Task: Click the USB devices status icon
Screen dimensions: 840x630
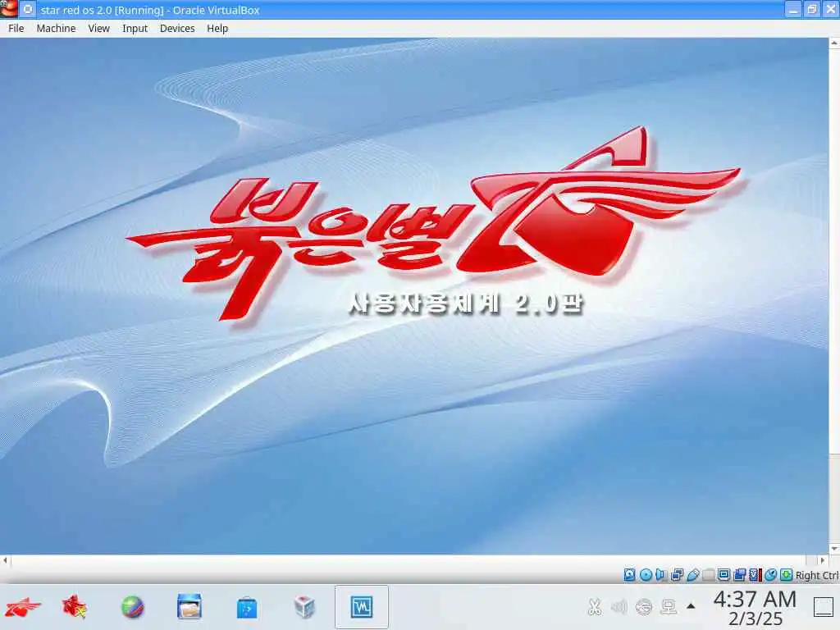Action: (x=692, y=575)
